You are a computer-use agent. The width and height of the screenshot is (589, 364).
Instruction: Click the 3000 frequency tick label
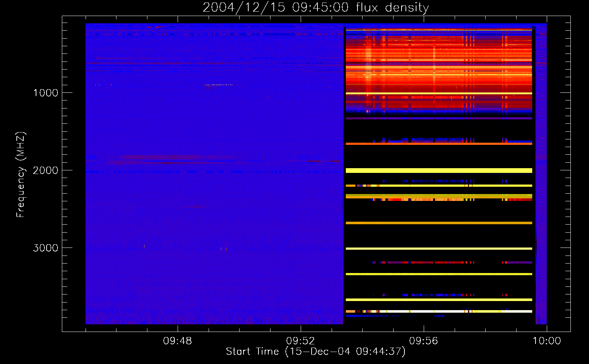point(46,248)
